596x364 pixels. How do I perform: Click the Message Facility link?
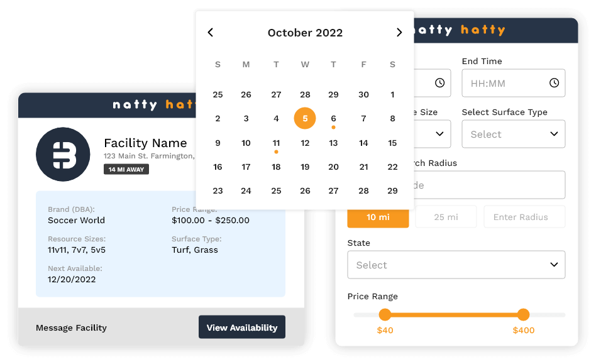pyautogui.click(x=71, y=328)
